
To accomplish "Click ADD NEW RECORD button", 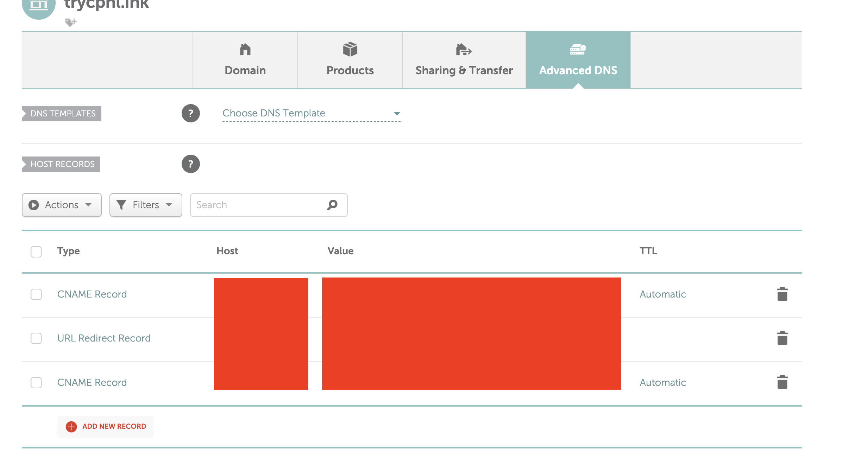I will pos(114,426).
